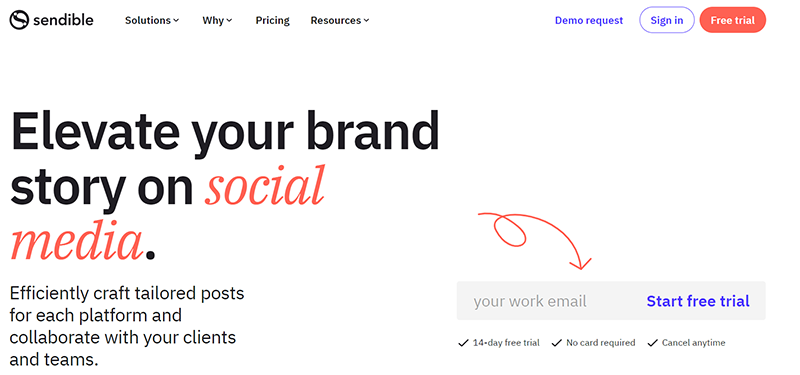This screenshot has height=375, width=800.
Task: Click the checkmark beside 14-day free trial
Action: (x=463, y=343)
